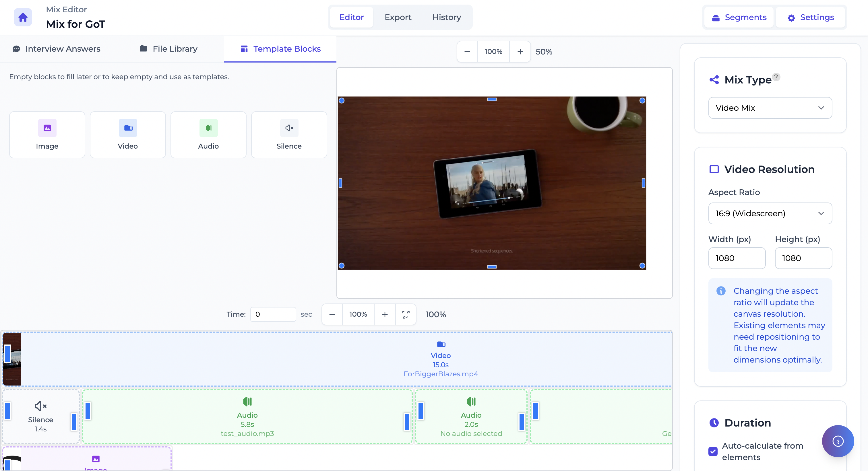Screen dimensions: 868x471
Task: Go to the Export tab
Action: pyautogui.click(x=398, y=17)
